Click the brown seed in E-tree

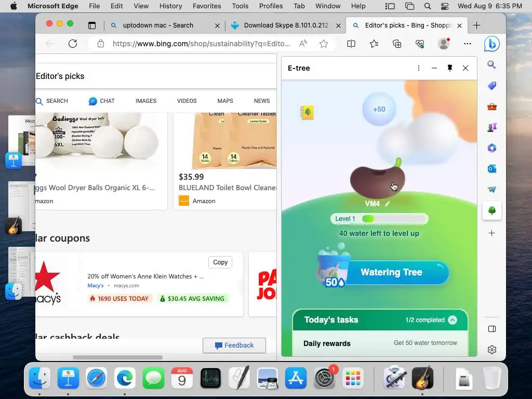377,181
